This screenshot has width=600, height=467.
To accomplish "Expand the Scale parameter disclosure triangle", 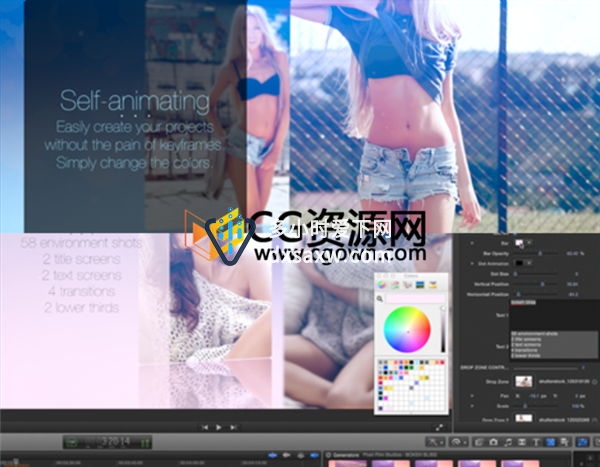I will (x=472, y=406).
